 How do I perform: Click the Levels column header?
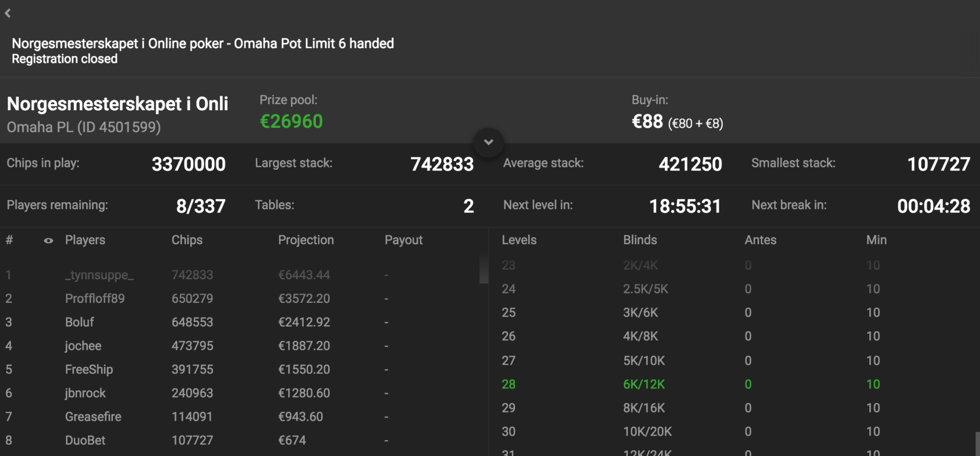[519, 240]
